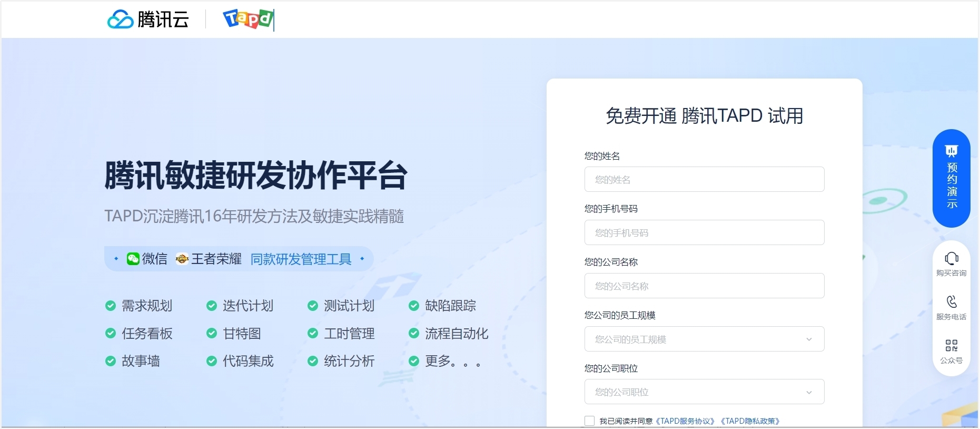Screen dimensions: 980x429
Task: Click the green check beside 更多
Action: tap(414, 361)
